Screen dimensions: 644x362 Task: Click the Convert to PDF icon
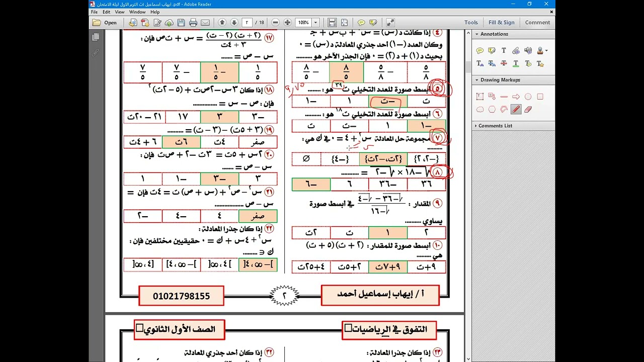point(145,23)
